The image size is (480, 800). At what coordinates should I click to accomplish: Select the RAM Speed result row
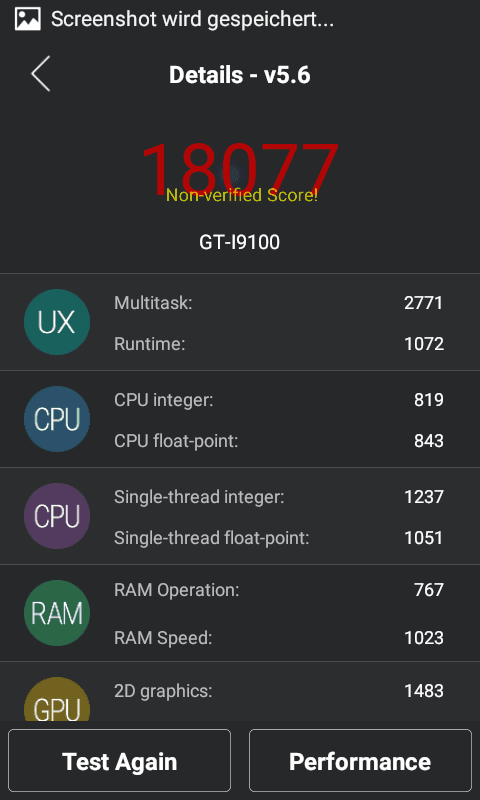point(279,638)
